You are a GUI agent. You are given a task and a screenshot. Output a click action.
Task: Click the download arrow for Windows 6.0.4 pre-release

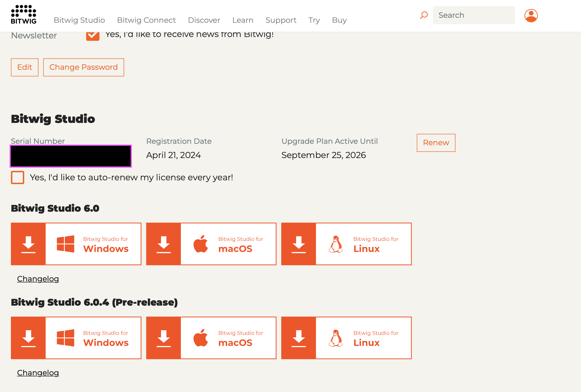pyautogui.click(x=28, y=338)
